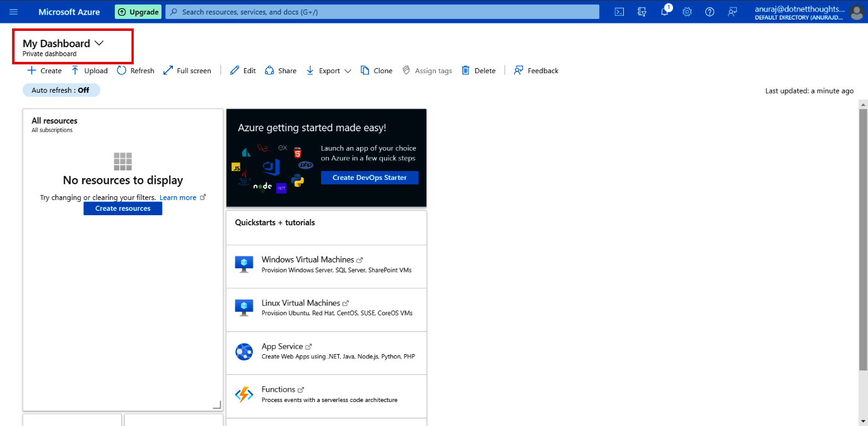Click the All resources tile resize handle
This screenshot has width=868, height=426.
217,405
